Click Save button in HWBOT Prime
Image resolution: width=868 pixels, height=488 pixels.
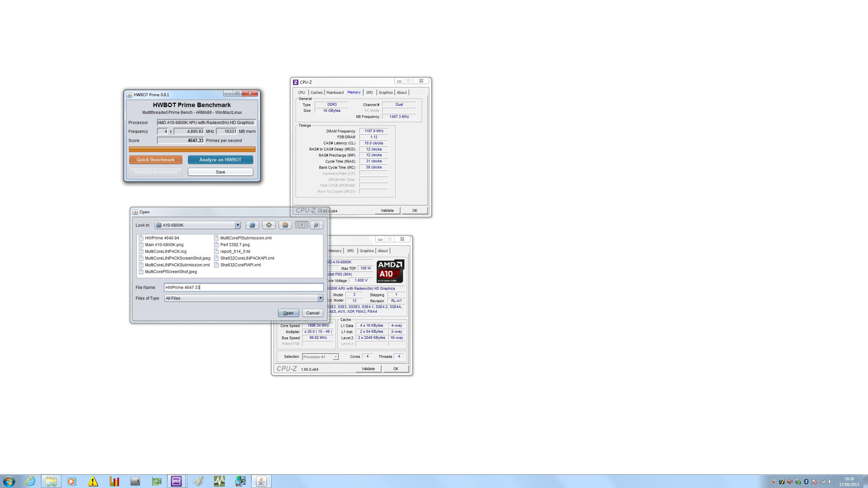click(220, 172)
